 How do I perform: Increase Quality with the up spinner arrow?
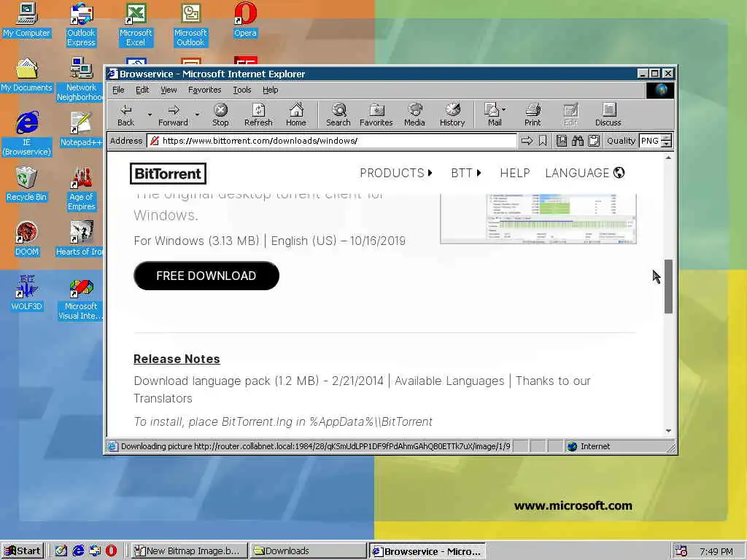[667, 138]
